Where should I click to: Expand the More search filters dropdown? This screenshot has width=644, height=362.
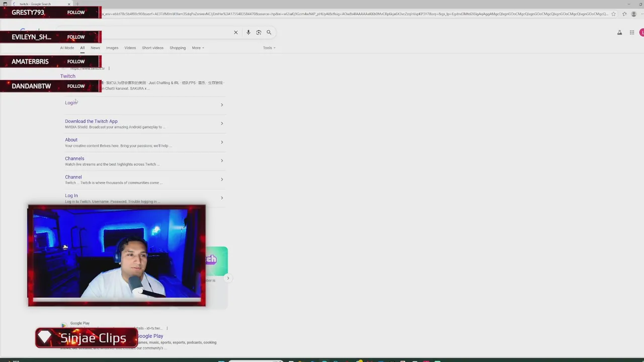(198, 48)
